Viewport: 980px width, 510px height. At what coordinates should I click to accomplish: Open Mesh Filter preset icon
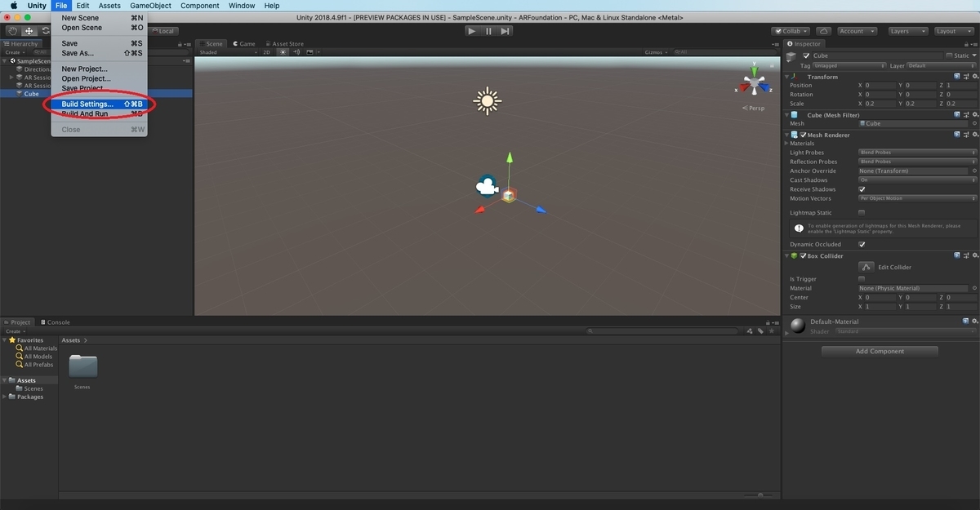[x=965, y=115]
